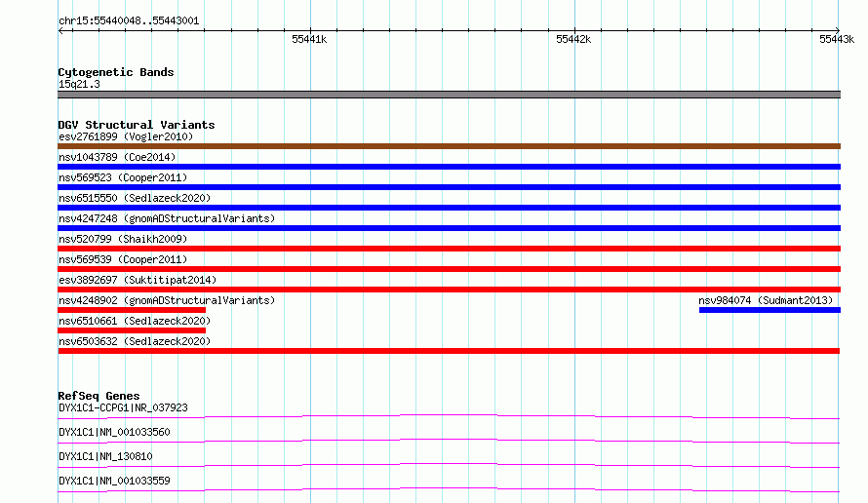Viewport: 868px width, 503px height.
Task: Click the esv2761899 (Vogler2010) label
Action: [x=126, y=136]
